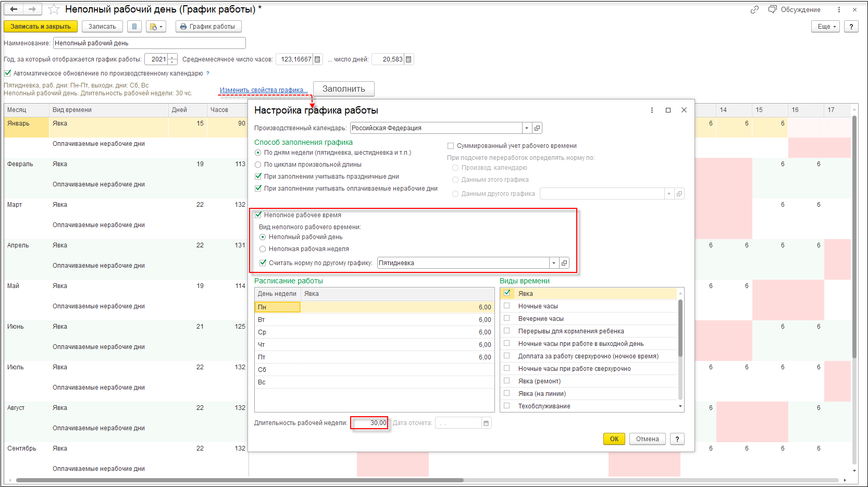
Task: Expand Данным другого графика dropdown
Action: tap(669, 194)
